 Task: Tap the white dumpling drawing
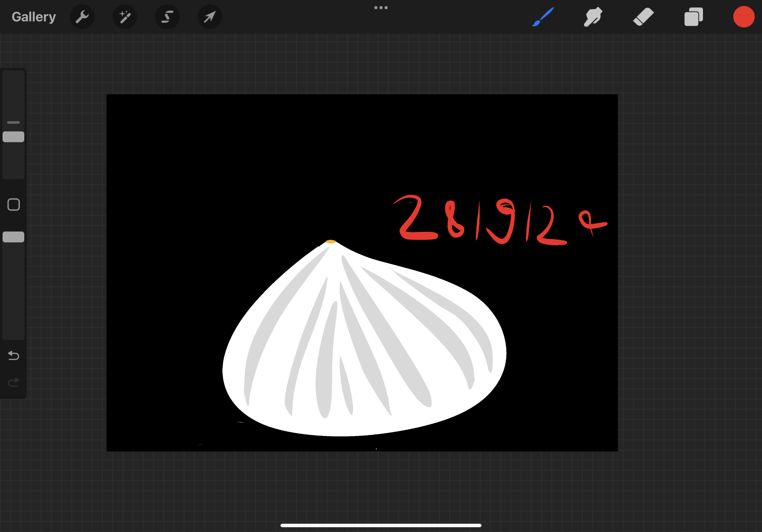pyautogui.click(x=365, y=348)
